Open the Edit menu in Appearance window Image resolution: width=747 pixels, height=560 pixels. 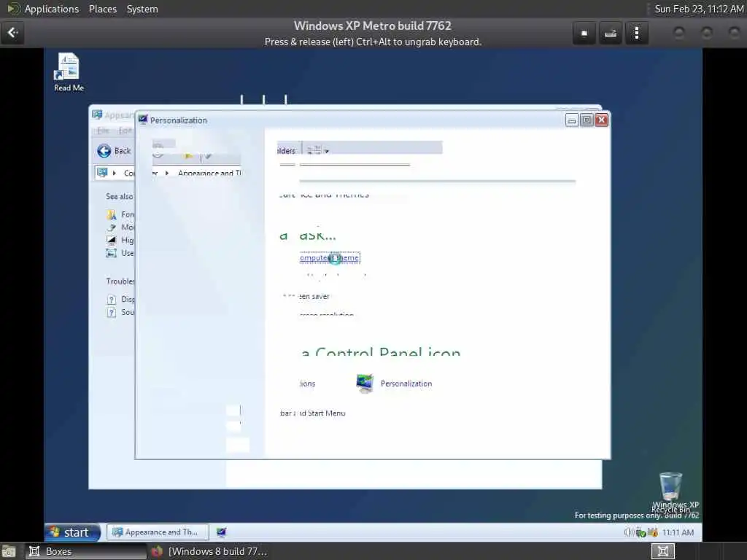(125, 131)
